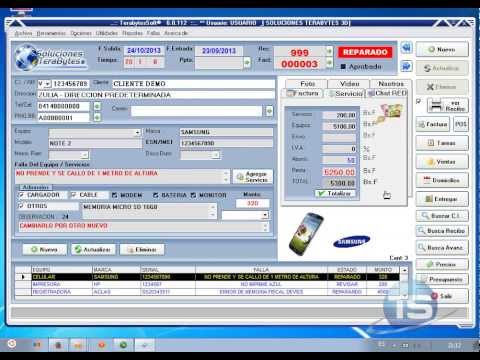Click the POS button
The height and width of the screenshot is (360, 480).
click(x=461, y=124)
